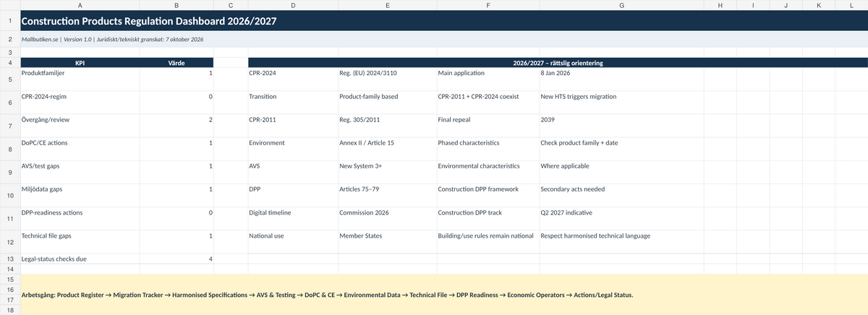Select the Member States cell
The image size is (868, 315).
pos(387,241)
